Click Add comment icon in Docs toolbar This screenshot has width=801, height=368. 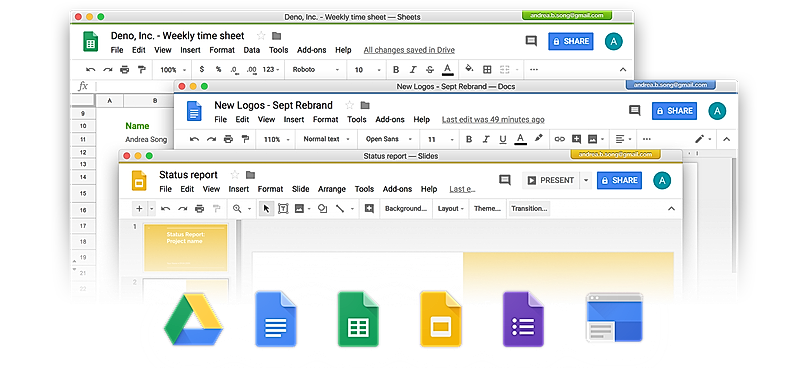[576, 139]
